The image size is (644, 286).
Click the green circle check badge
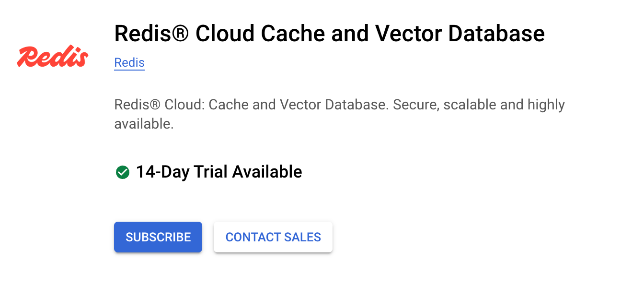pyautogui.click(x=123, y=172)
